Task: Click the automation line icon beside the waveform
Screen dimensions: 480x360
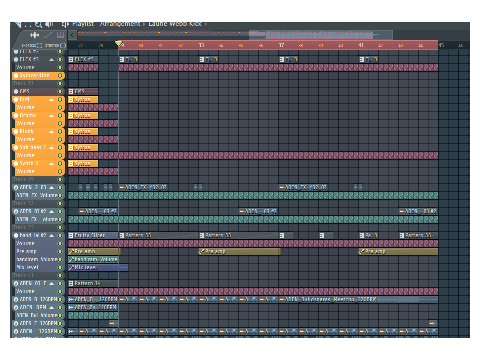Action: (x=48, y=35)
